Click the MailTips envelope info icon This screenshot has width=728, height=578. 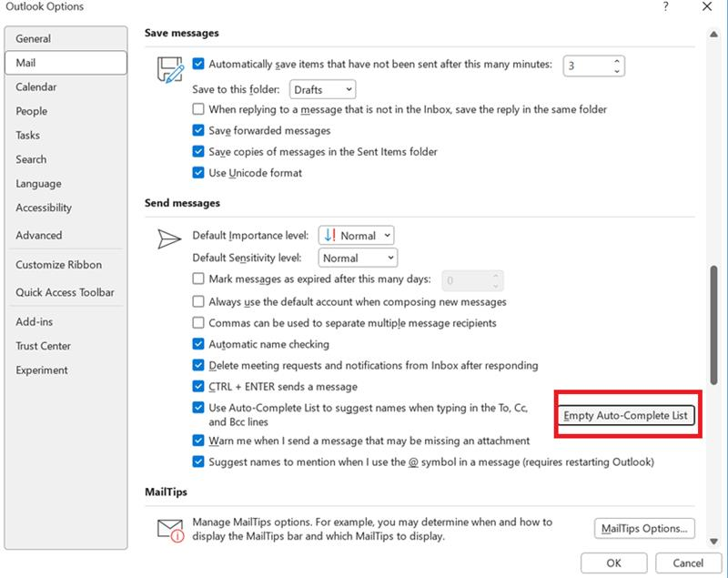[170, 531]
